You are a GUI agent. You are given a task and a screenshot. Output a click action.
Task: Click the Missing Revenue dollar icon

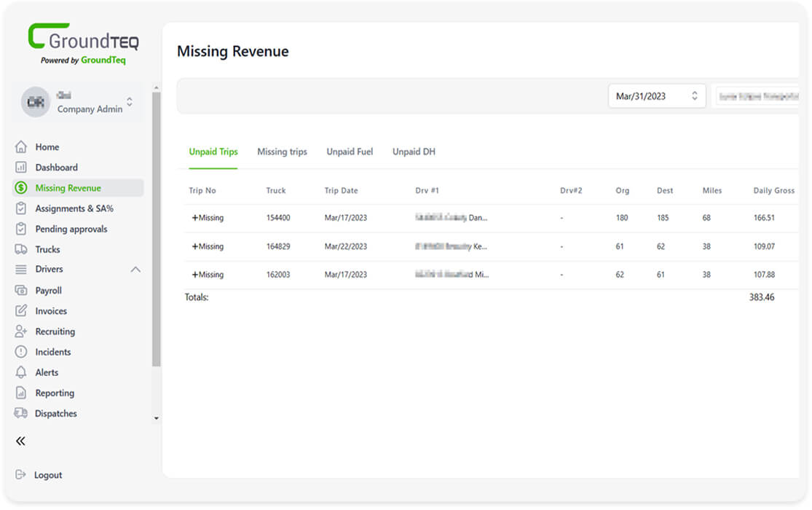[20, 188]
